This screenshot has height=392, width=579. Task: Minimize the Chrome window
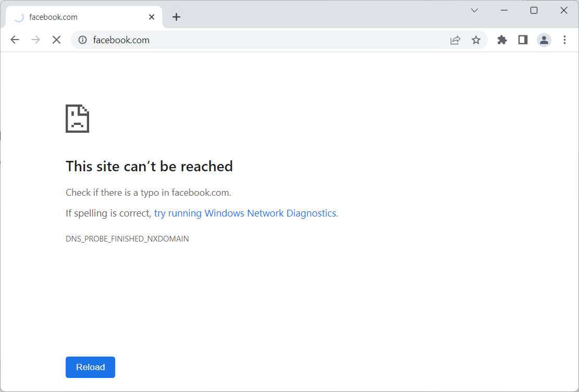(x=504, y=10)
